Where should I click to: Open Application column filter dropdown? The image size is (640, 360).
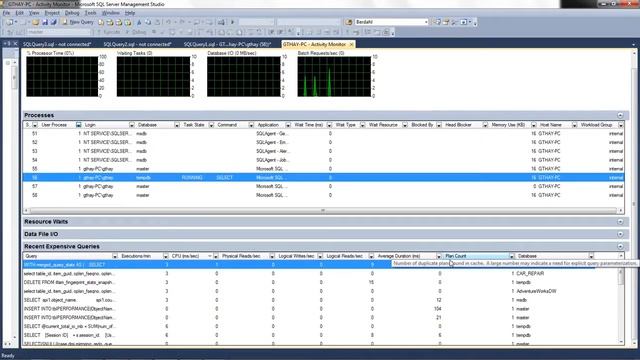288,125
